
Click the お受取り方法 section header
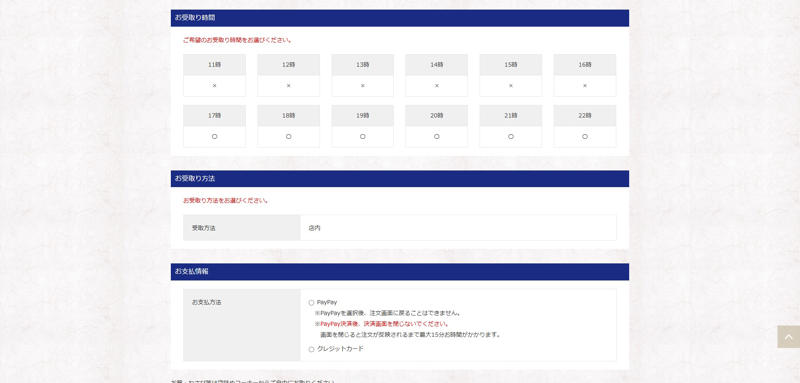pos(399,178)
